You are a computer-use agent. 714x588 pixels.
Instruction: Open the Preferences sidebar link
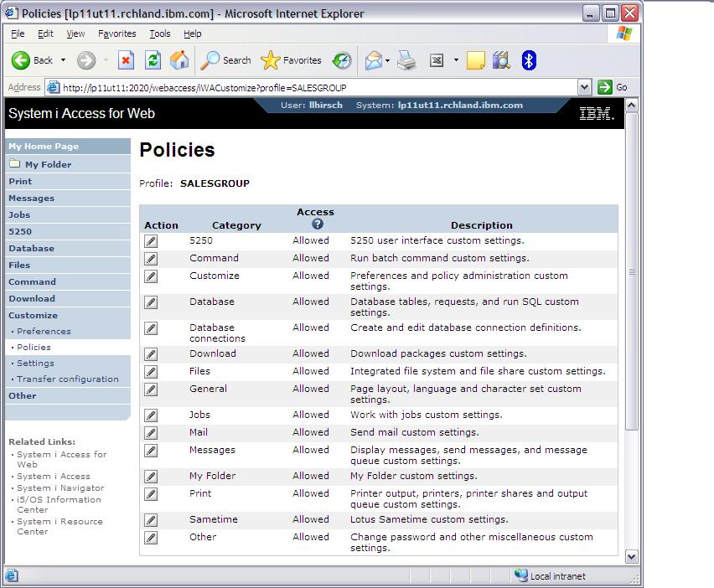44,332
